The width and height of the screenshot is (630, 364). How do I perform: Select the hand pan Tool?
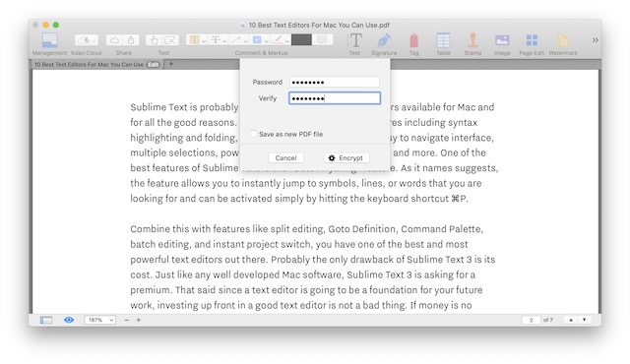pos(154,40)
